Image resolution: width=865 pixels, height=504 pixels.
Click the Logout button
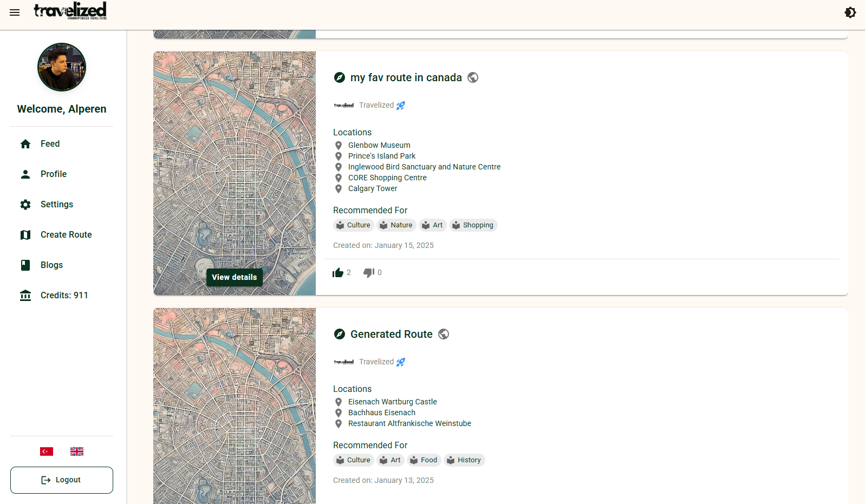click(62, 480)
